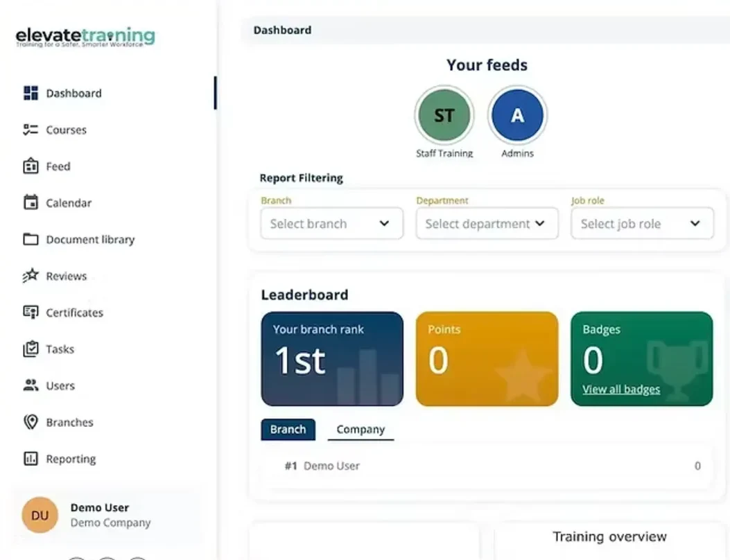This screenshot has height=560, width=730.
Task: Click the chevron in the Department dropdown
Action: pos(539,223)
